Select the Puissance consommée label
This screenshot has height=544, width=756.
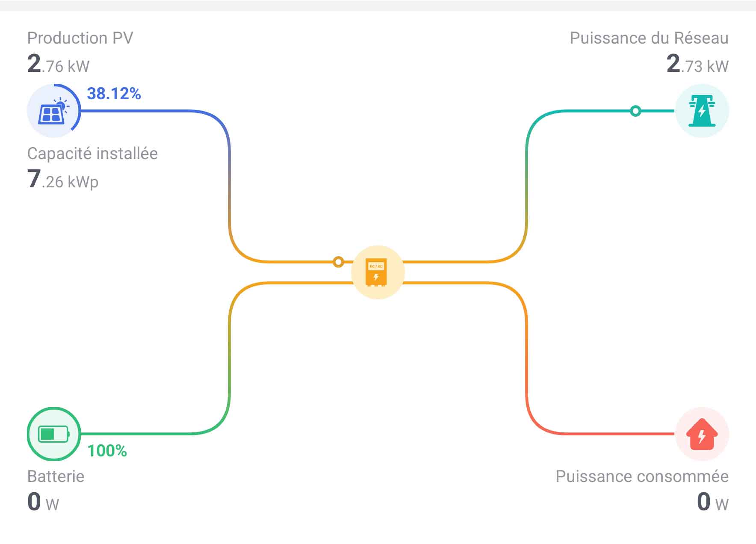pyautogui.click(x=642, y=476)
